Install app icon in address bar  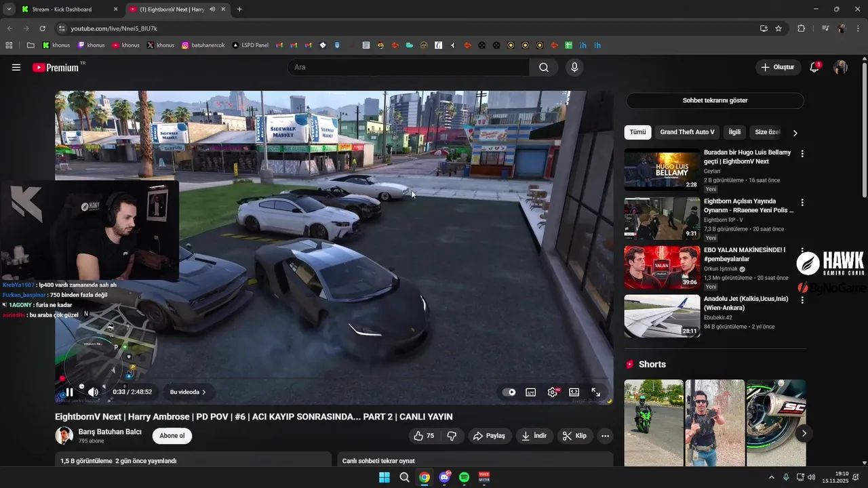coord(764,28)
